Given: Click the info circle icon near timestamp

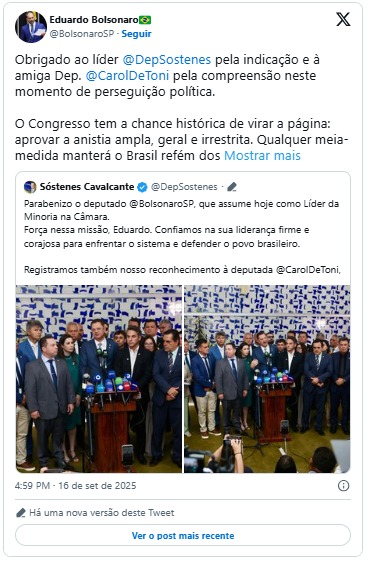Looking at the screenshot, I should [x=343, y=486].
